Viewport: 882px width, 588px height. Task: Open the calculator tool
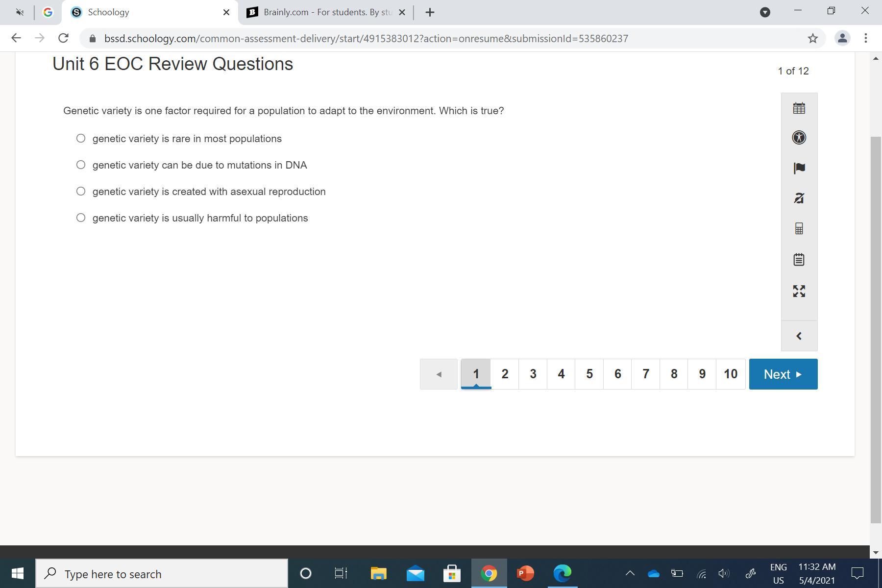799,229
